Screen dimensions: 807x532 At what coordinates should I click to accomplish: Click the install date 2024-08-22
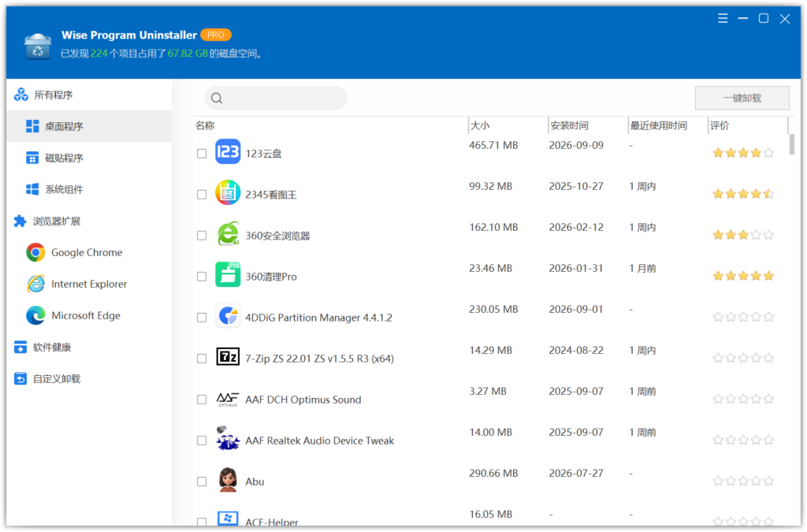coord(576,351)
